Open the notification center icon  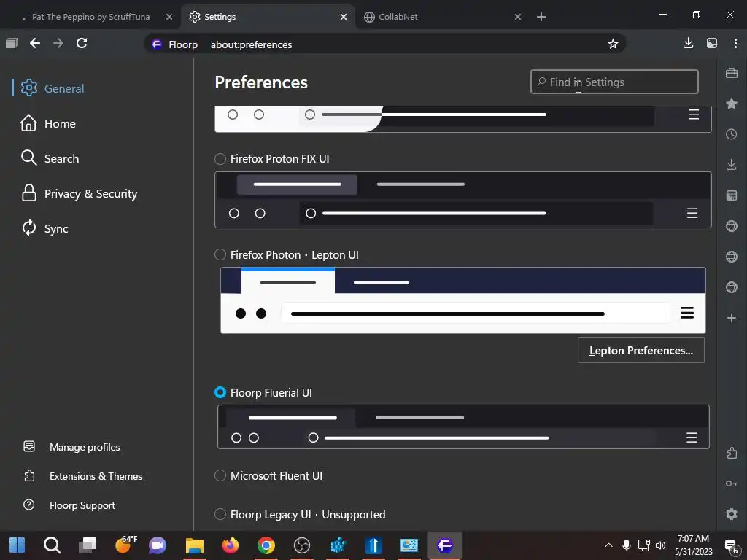point(731,546)
